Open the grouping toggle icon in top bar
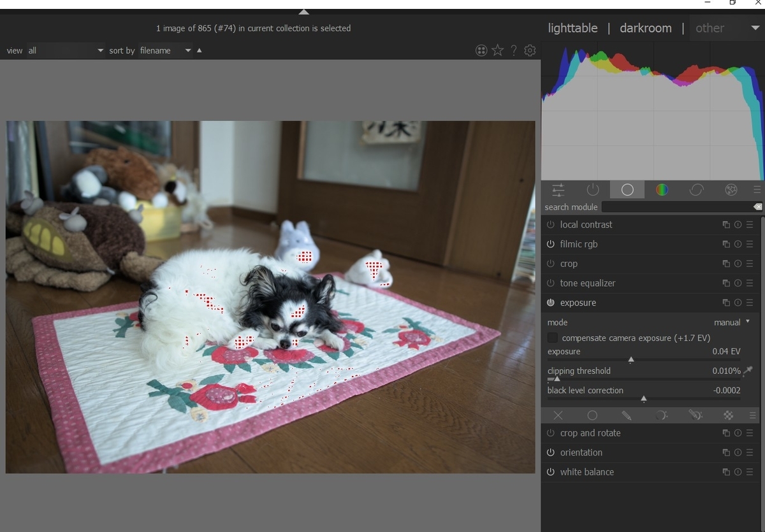 (481, 50)
